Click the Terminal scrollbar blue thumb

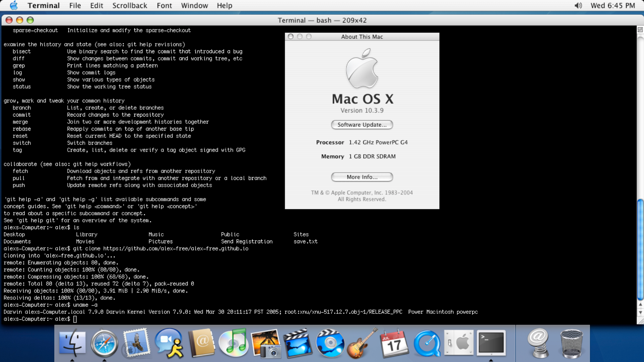click(640, 249)
